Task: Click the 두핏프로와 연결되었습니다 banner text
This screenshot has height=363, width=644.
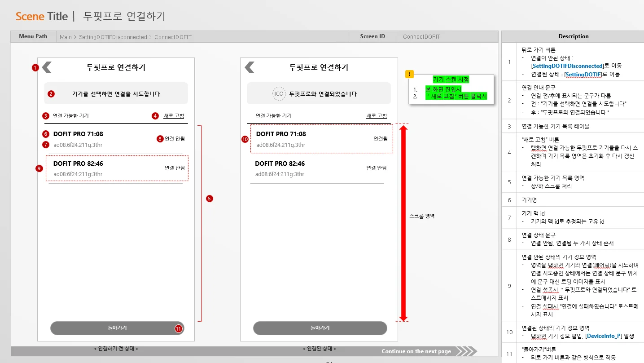Action: (x=323, y=94)
